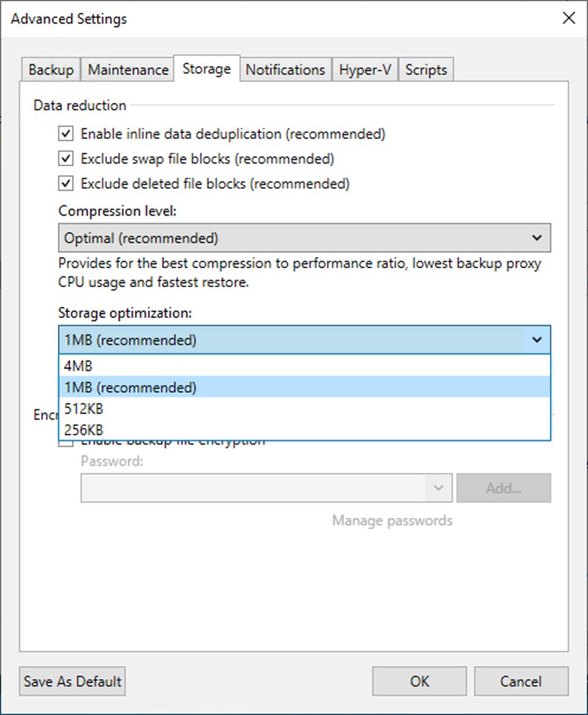
Task: Switch to the Hyper-V tab
Action: (x=365, y=69)
